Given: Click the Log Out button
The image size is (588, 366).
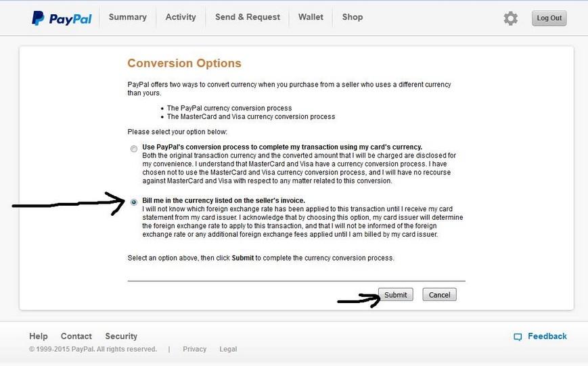Looking at the screenshot, I should click(549, 18).
